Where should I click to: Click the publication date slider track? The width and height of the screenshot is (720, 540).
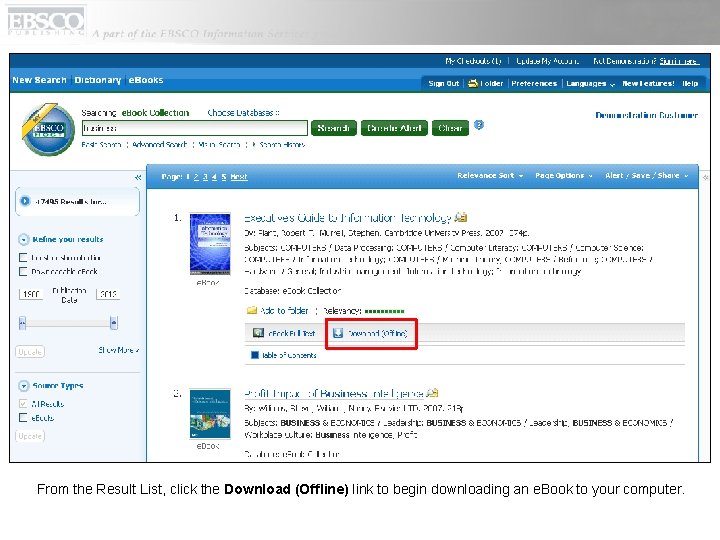click(68, 323)
